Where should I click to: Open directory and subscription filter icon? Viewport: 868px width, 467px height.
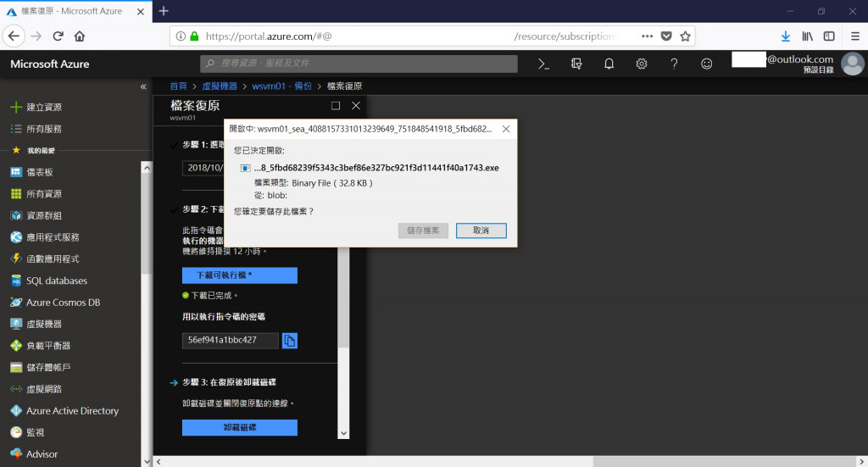point(576,64)
